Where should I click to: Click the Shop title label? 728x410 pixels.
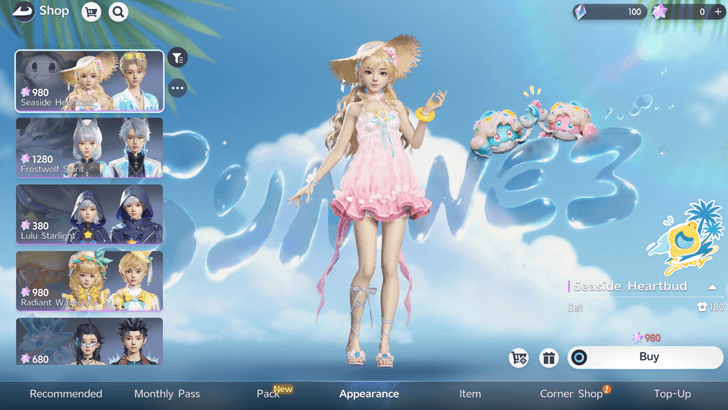pyautogui.click(x=54, y=11)
